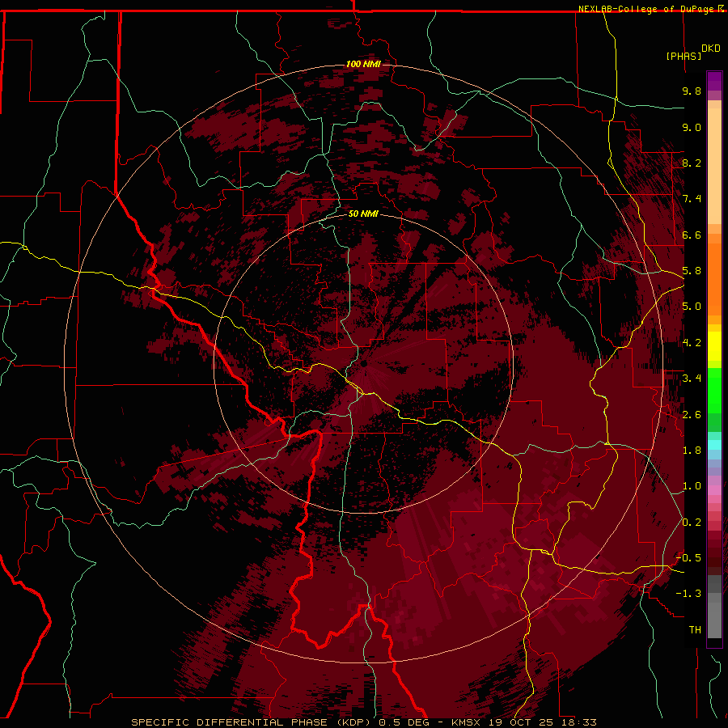
Task: Pick the cyan segment of the color bar
Action: pyautogui.click(x=714, y=445)
